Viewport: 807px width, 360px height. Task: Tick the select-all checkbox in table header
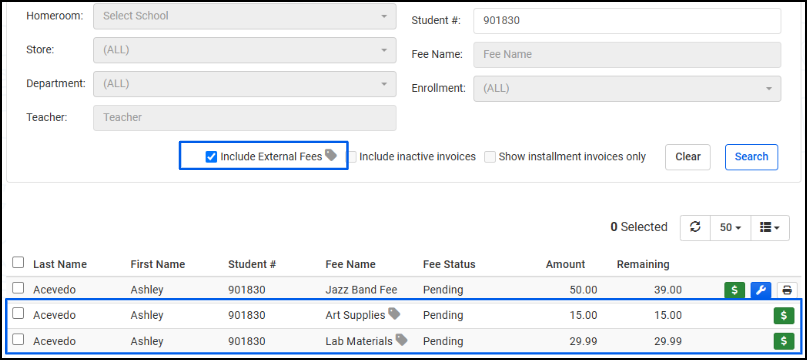[18, 263]
